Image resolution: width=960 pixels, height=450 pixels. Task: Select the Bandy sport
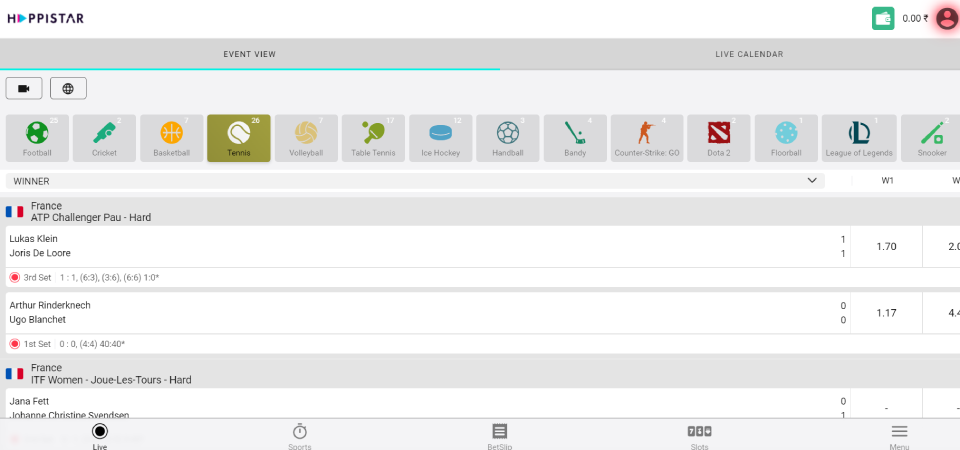[x=575, y=138]
